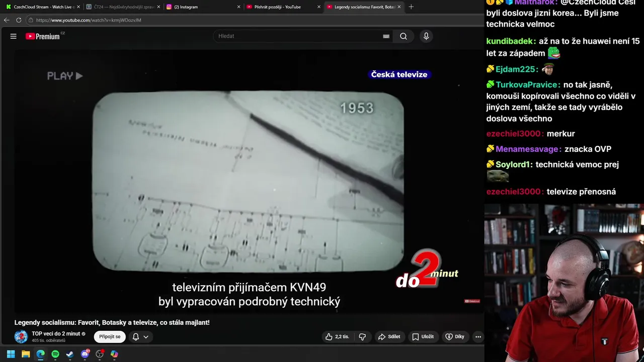Switch to CzechCloud Stream tab
Screen dimensions: 644x362
coord(43,7)
